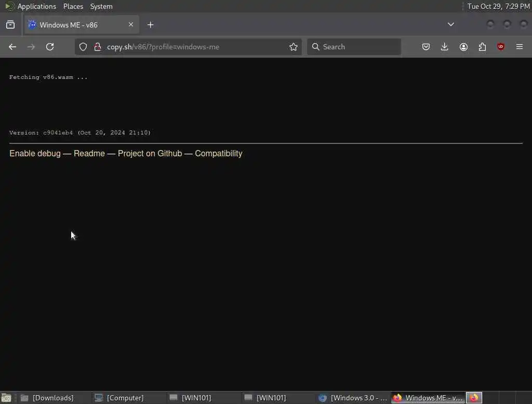The width and height of the screenshot is (532, 404).
Task: Select the Windows ME - v86 tab
Action: click(82, 25)
